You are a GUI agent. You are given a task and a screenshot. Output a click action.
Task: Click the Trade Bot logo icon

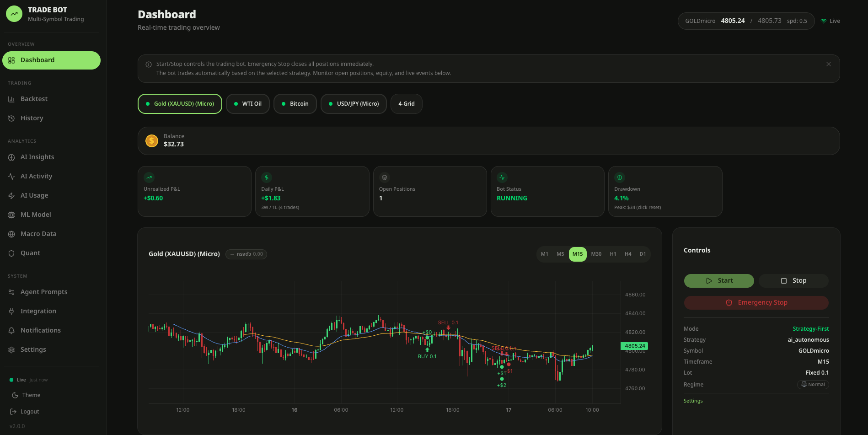(14, 14)
